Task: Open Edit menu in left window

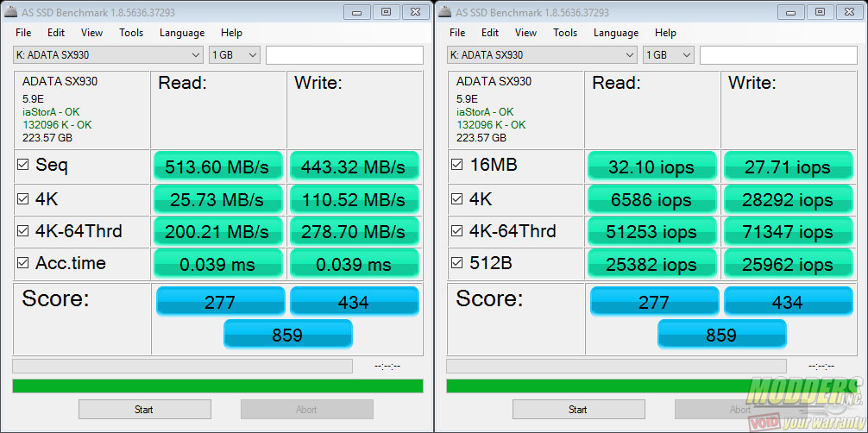Action: [x=56, y=33]
